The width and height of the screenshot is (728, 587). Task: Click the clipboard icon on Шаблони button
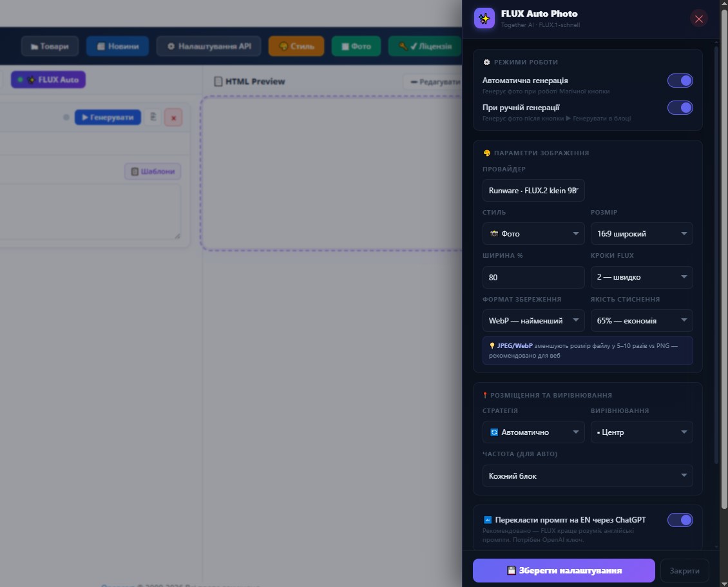click(x=135, y=171)
